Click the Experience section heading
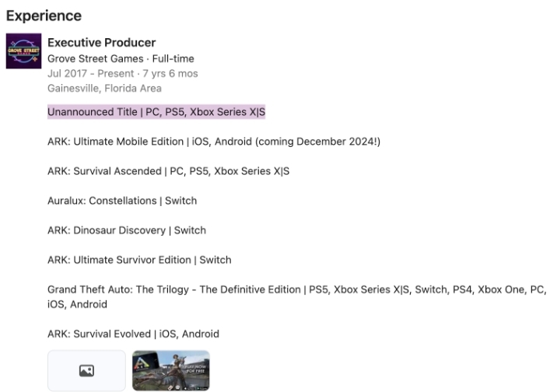557x392 pixels. click(x=44, y=16)
